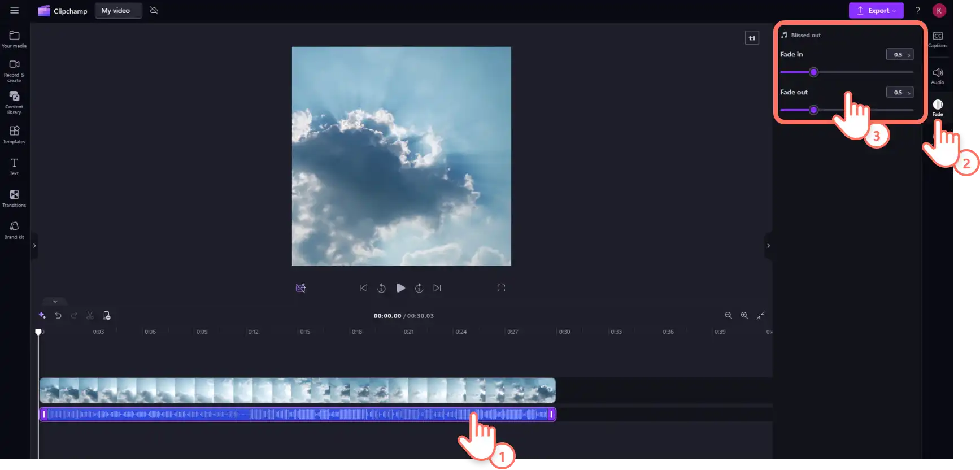Select the cloud video clip on timeline
This screenshot has height=470, width=980.
pyautogui.click(x=298, y=390)
